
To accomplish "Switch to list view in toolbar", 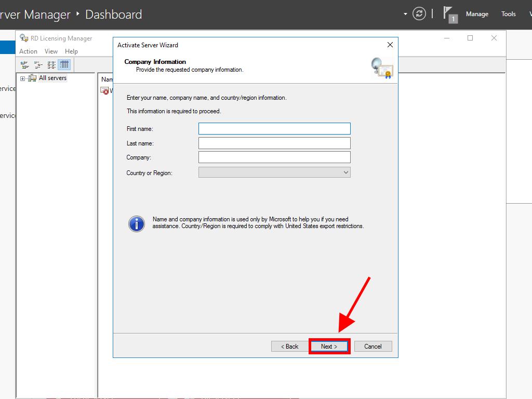I will click(51, 65).
